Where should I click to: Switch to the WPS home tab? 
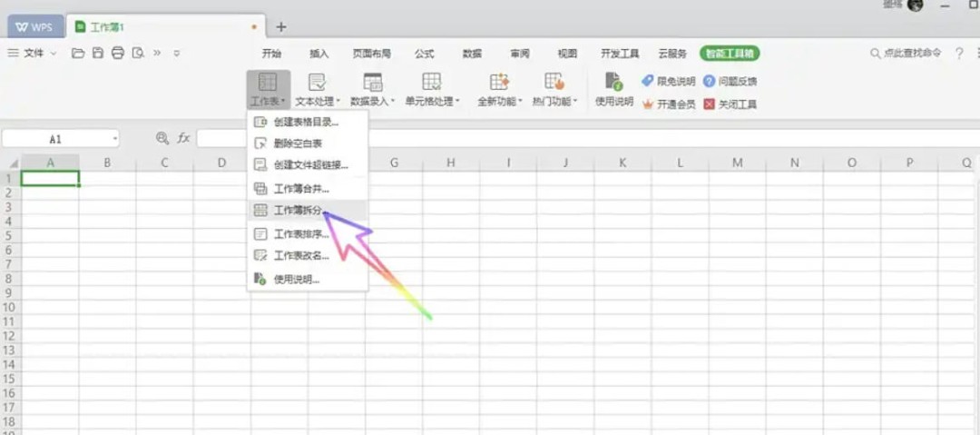[35, 27]
